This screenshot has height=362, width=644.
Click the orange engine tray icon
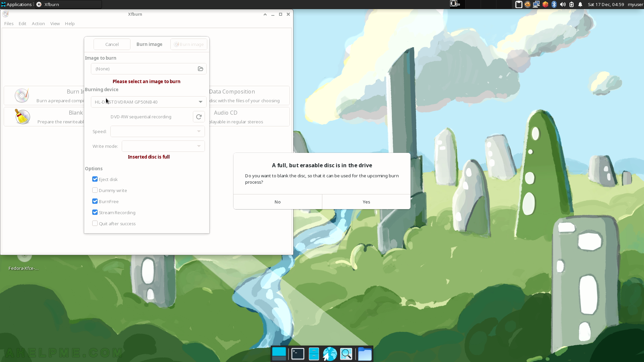point(528,4)
